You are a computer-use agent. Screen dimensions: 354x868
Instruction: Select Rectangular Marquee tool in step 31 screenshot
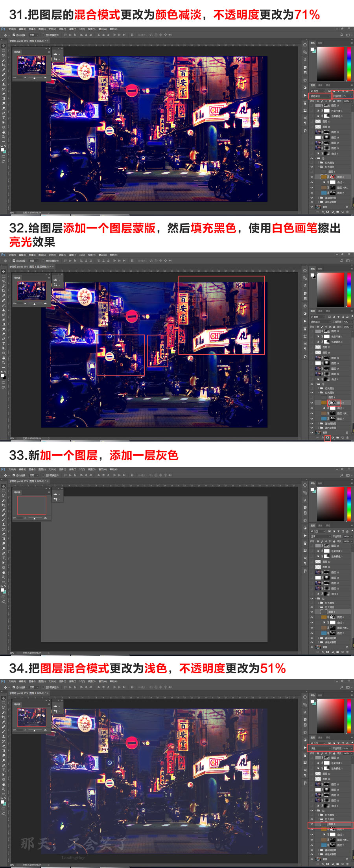click(x=4, y=50)
